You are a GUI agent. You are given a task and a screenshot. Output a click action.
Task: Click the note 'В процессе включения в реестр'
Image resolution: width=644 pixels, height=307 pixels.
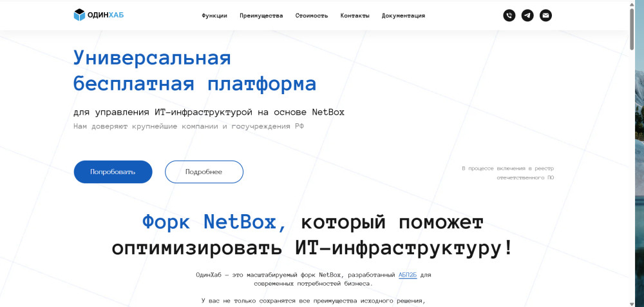[x=508, y=168]
